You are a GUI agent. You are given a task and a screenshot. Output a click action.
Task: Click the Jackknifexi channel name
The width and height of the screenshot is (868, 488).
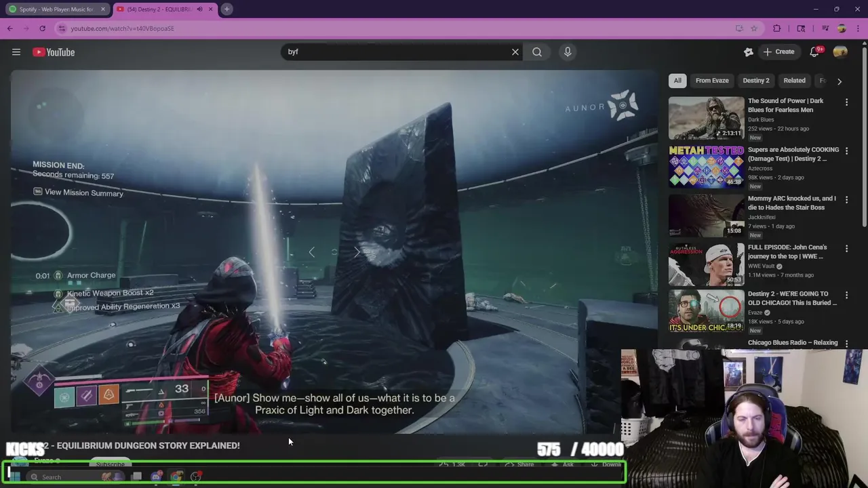(x=762, y=218)
